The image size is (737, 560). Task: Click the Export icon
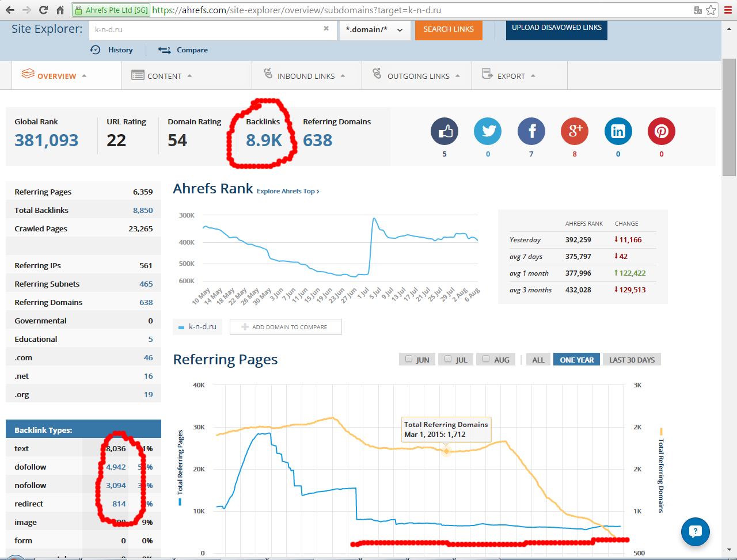tap(487, 74)
